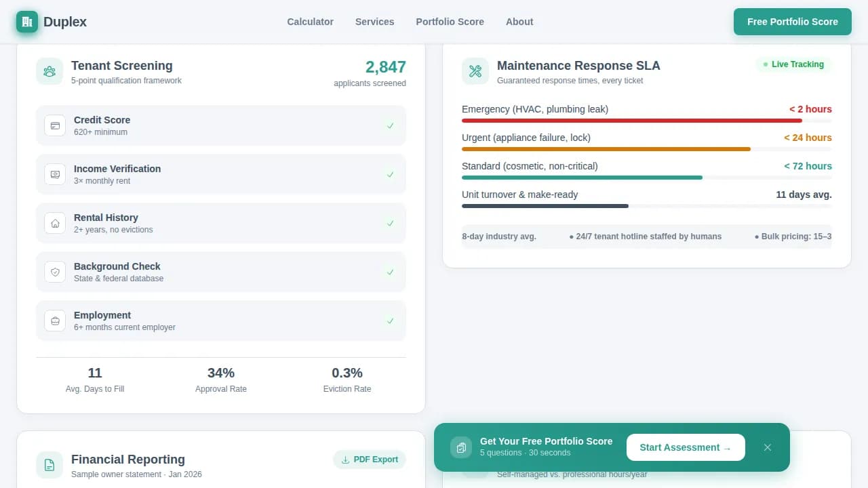Dismiss the portfolio score popup banner

pyautogui.click(x=768, y=447)
